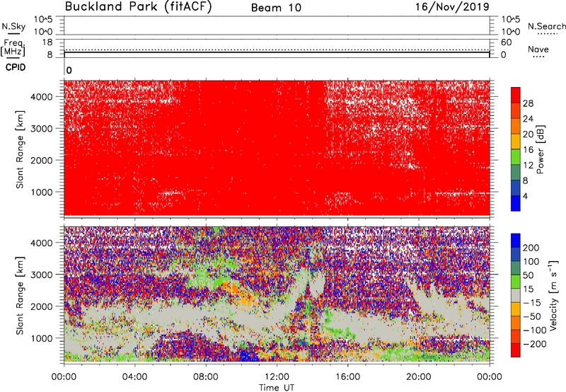The width and height of the screenshot is (566, 392).
Task: Select the 1000 tick of the velocity panel
Action: [42, 338]
